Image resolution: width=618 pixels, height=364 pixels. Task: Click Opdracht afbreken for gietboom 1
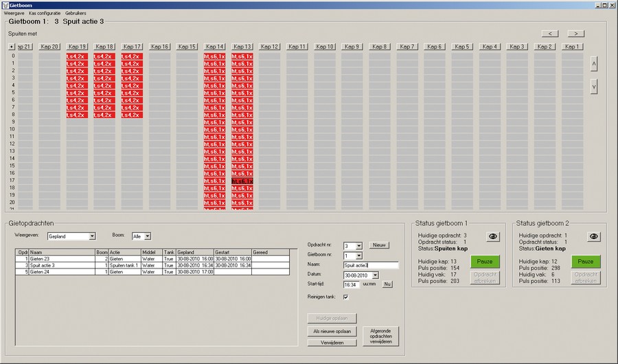pos(485,277)
